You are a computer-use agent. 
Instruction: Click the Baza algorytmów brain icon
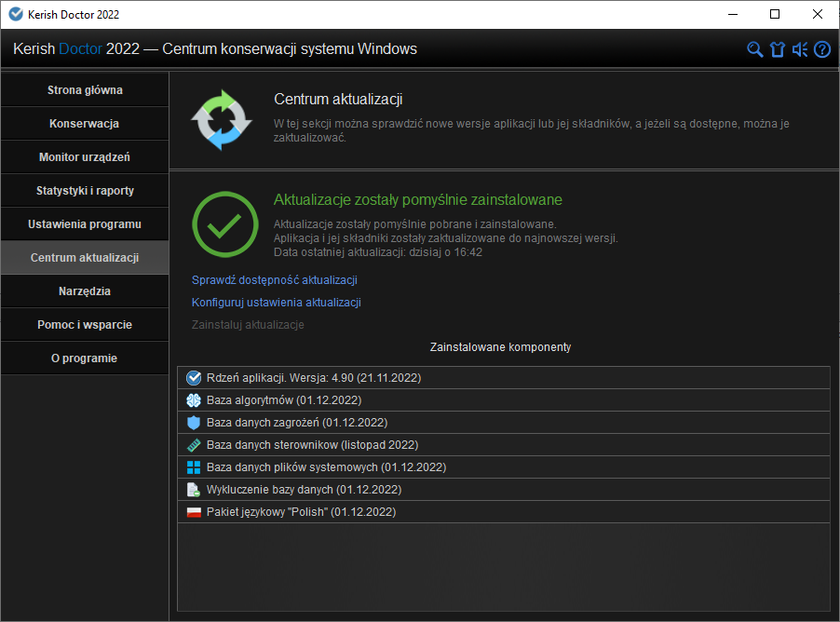coord(194,400)
